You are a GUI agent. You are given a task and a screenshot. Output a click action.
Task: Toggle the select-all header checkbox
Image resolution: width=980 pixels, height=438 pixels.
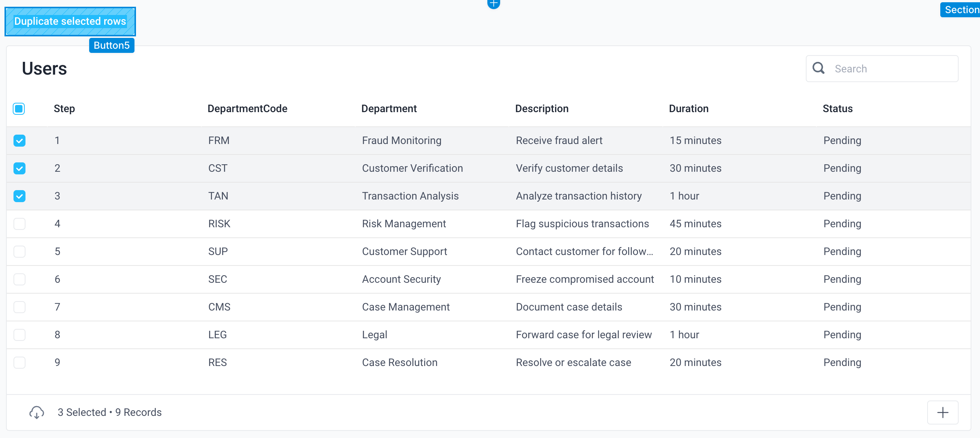[x=19, y=108]
